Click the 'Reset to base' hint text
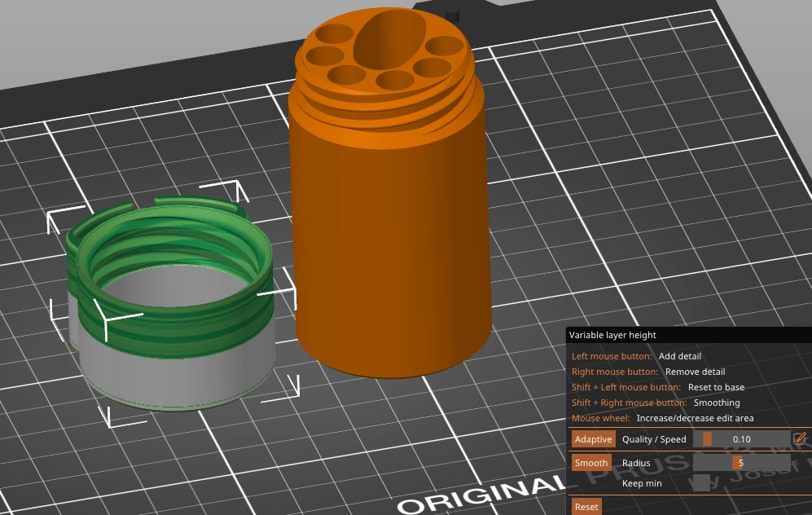The height and width of the screenshot is (515, 812). (x=716, y=387)
